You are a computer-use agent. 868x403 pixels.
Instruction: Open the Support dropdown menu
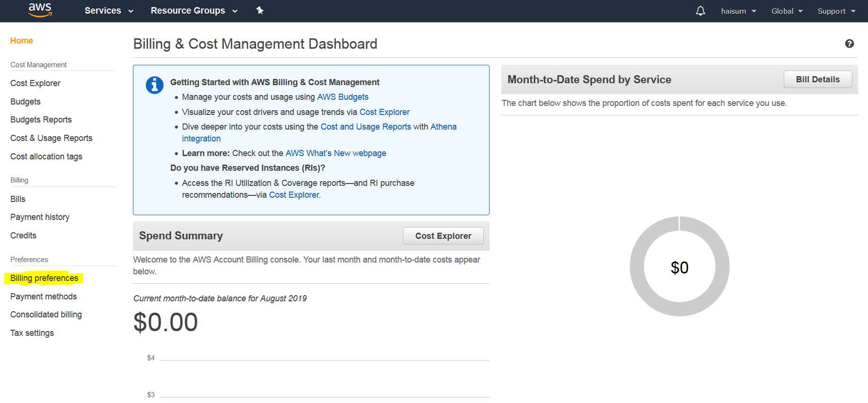coord(836,11)
